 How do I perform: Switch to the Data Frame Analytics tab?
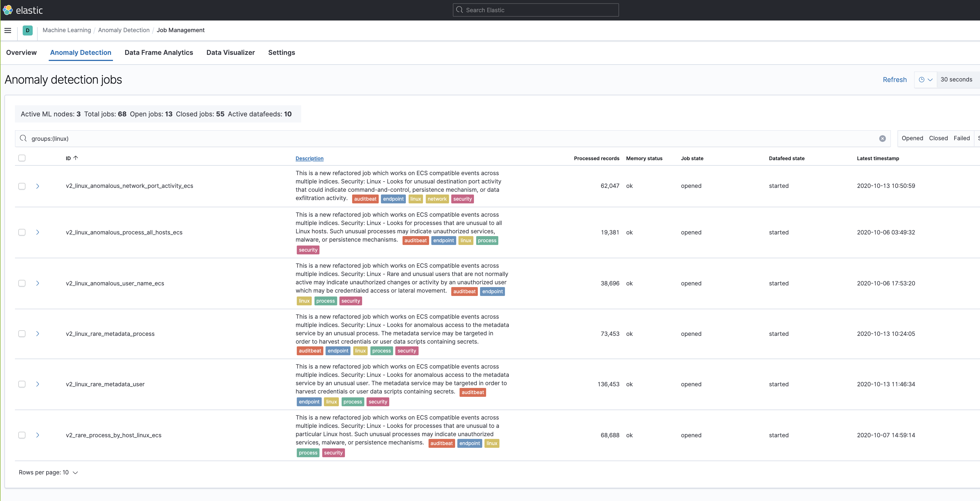coord(159,53)
